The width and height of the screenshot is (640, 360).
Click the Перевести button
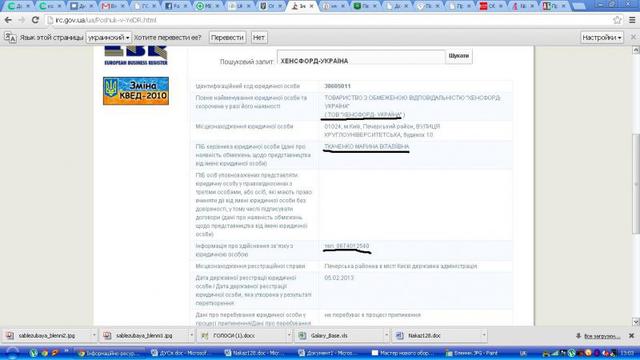point(227,38)
